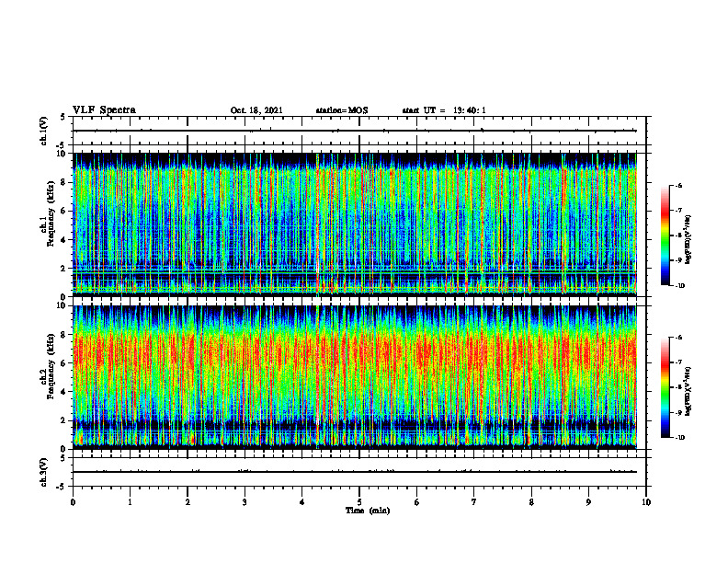The image size is (728, 563).
Task: Click the 7-minute tick label on Time axis
Action: [x=474, y=502]
